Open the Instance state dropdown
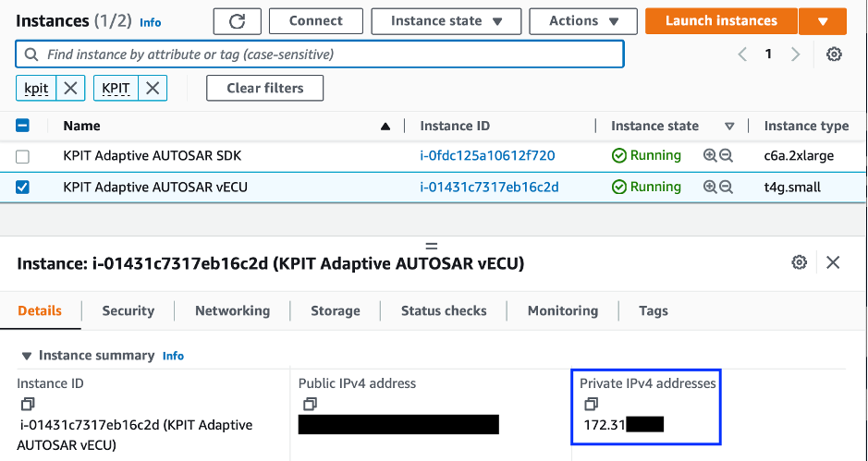 click(446, 21)
